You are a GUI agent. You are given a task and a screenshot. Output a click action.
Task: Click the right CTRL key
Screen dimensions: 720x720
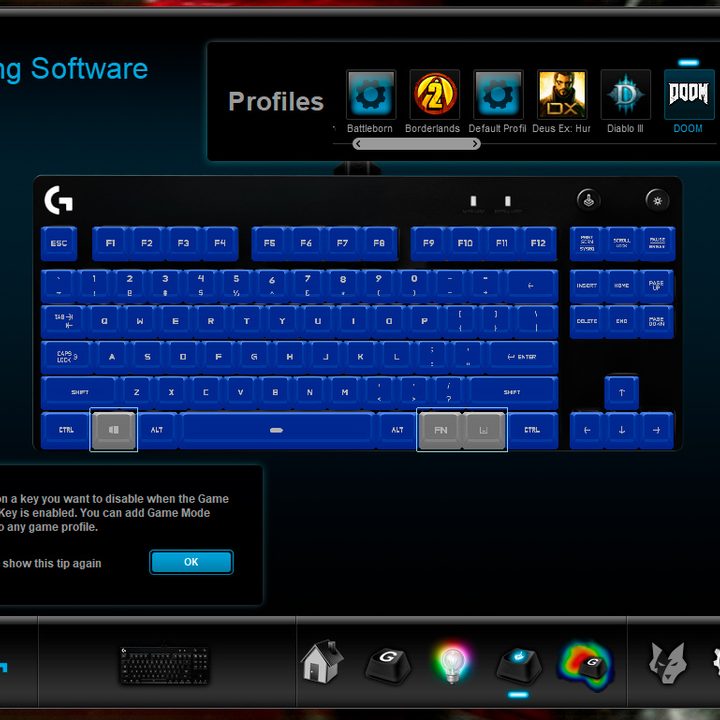click(532, 430)
